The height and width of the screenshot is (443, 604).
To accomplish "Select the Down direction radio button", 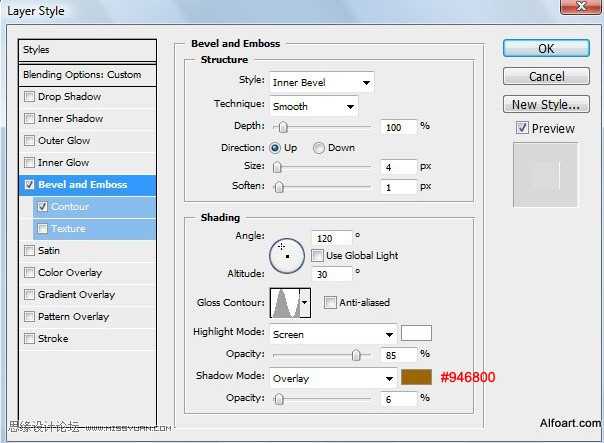I will pos(319,147).
